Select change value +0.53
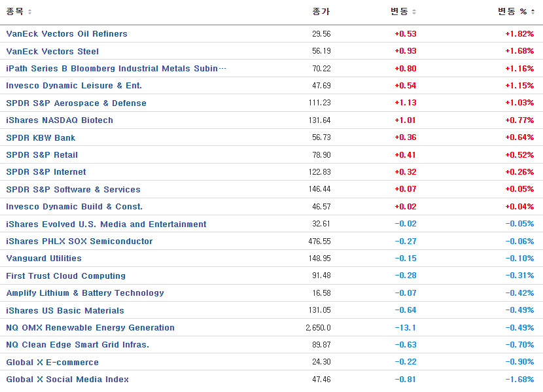Viewport: 543px width, 392px height. click(x=406, y=33)
